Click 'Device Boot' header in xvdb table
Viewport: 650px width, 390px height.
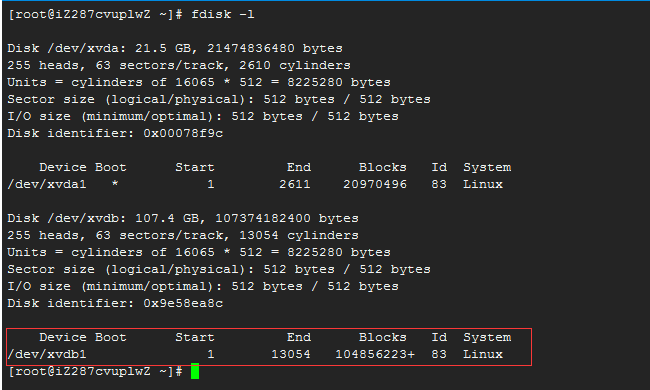tap(82, 337)
